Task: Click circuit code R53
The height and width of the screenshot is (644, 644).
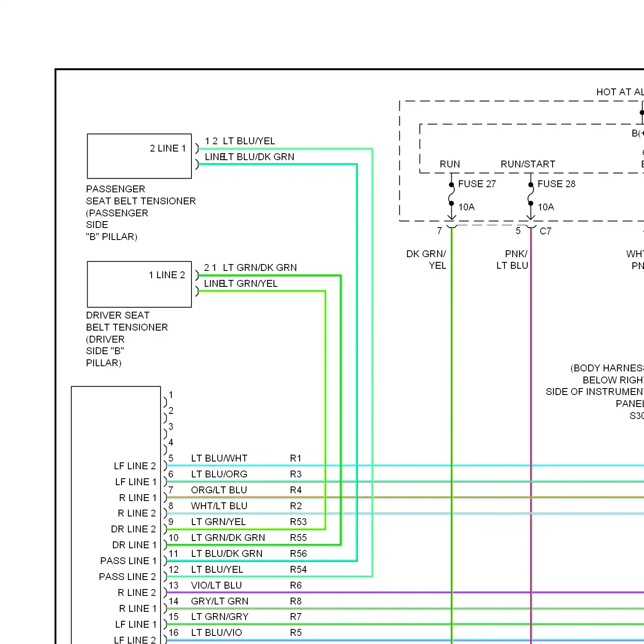Action: [298, 522]
